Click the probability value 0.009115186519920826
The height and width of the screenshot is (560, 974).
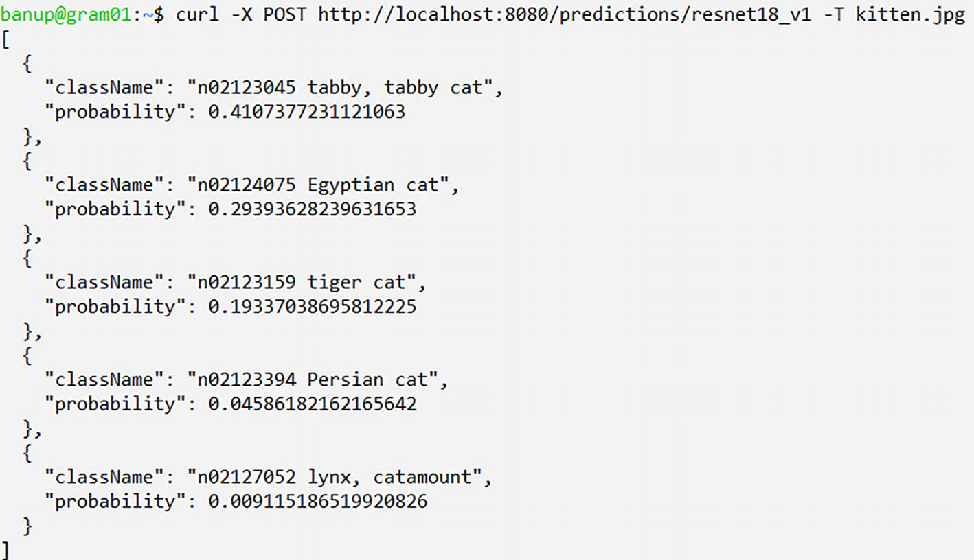click(317, 502)
